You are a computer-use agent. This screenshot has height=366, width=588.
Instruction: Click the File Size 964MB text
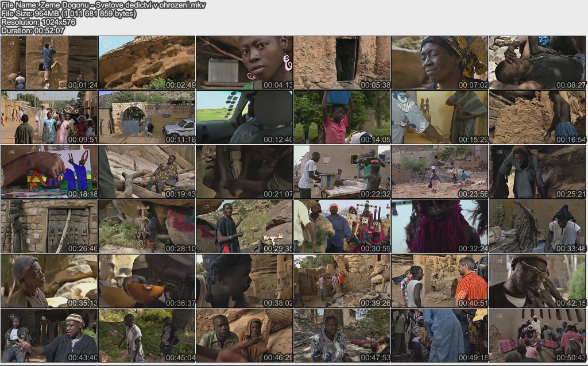(x=68, y=14)
